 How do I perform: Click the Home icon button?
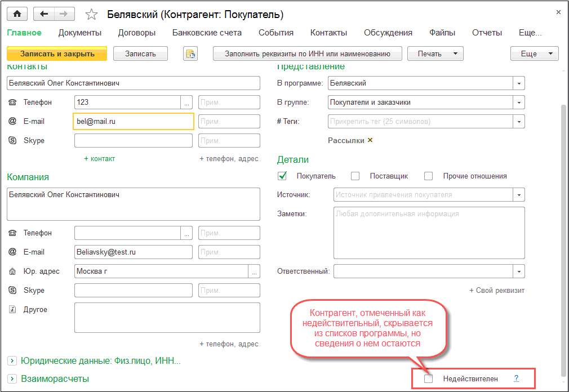(17, 14)
